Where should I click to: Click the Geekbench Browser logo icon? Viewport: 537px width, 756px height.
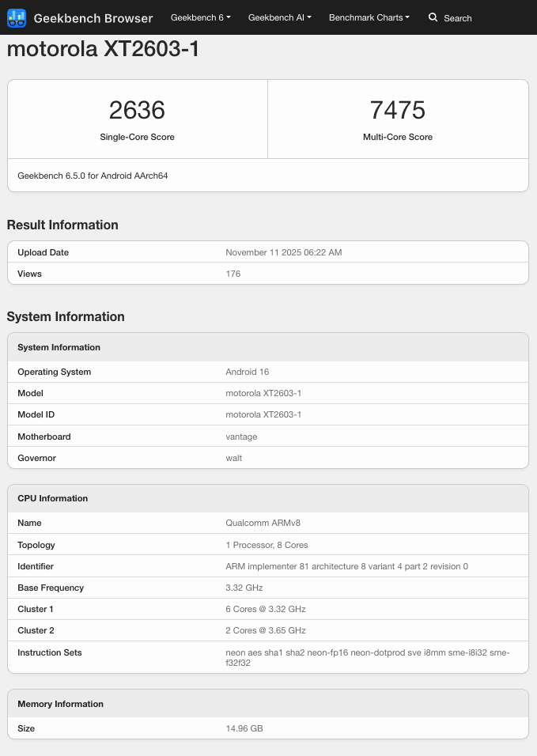17,17
